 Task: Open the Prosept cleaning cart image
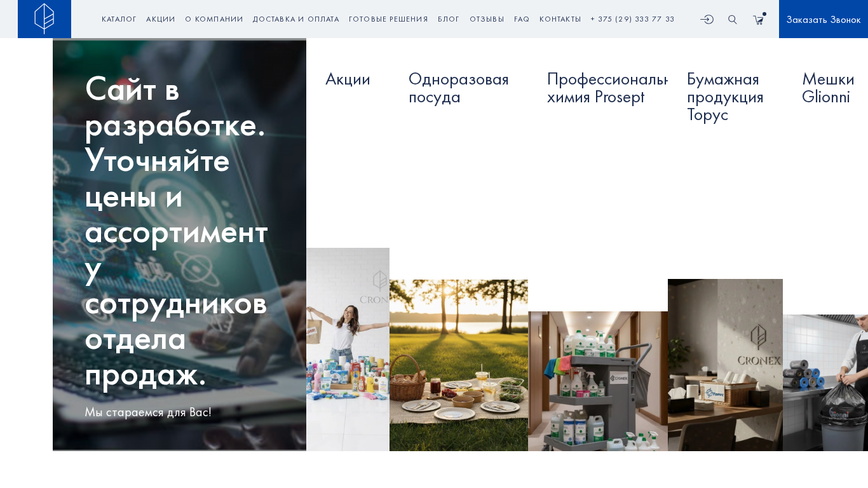(x=598, y=381)
